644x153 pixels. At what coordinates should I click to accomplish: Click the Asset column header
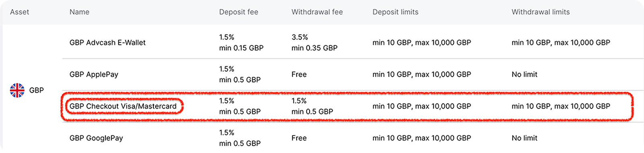tap(20, 12)
